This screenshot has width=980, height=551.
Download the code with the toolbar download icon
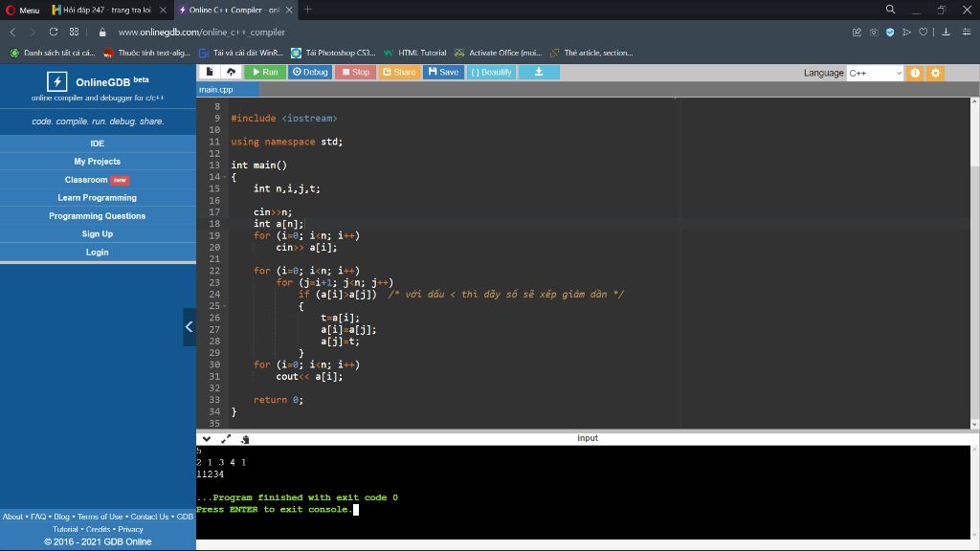click(539, 72)
